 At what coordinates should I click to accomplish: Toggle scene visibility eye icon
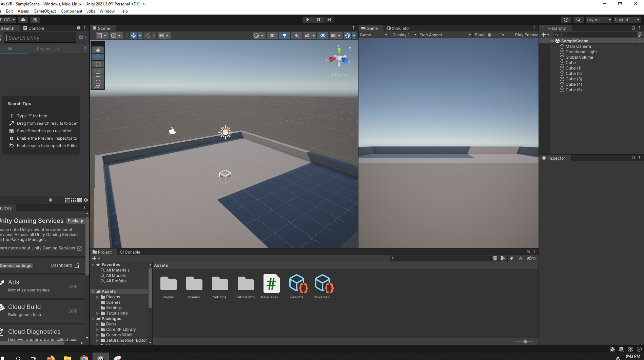(x=323, y=36)
